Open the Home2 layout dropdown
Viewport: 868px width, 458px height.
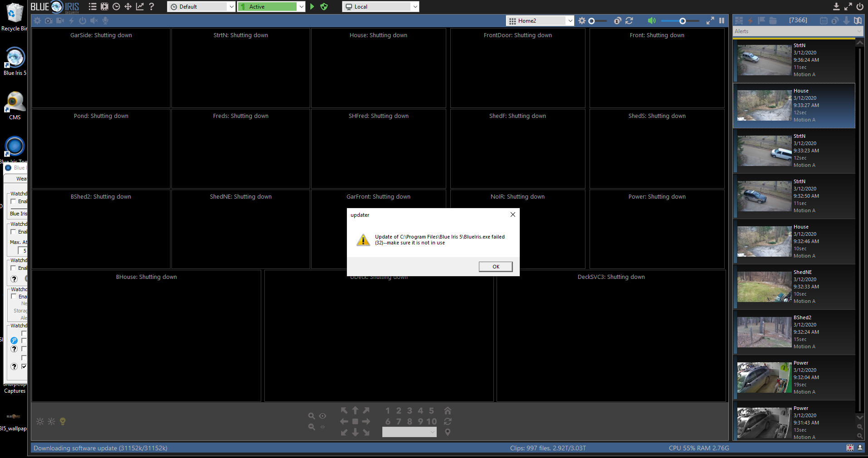tap(540, 20)
